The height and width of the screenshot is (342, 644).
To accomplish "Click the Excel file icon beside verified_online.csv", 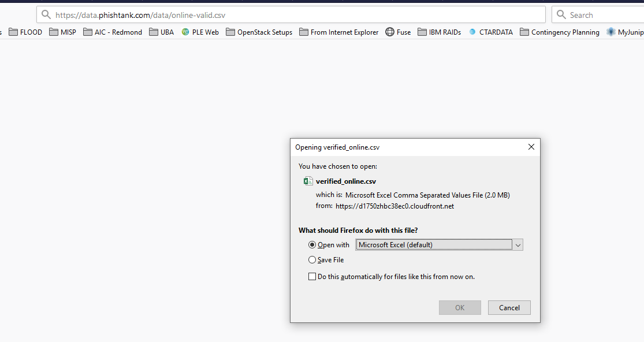I will tap(308, 181).
